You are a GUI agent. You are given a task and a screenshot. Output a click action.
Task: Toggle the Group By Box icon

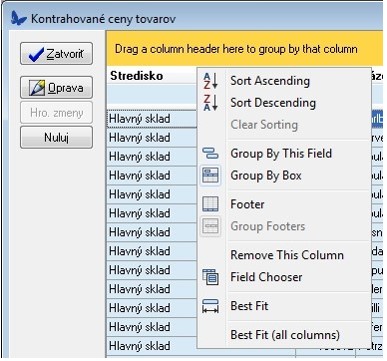pyautogui.click(x=210, y=175)
